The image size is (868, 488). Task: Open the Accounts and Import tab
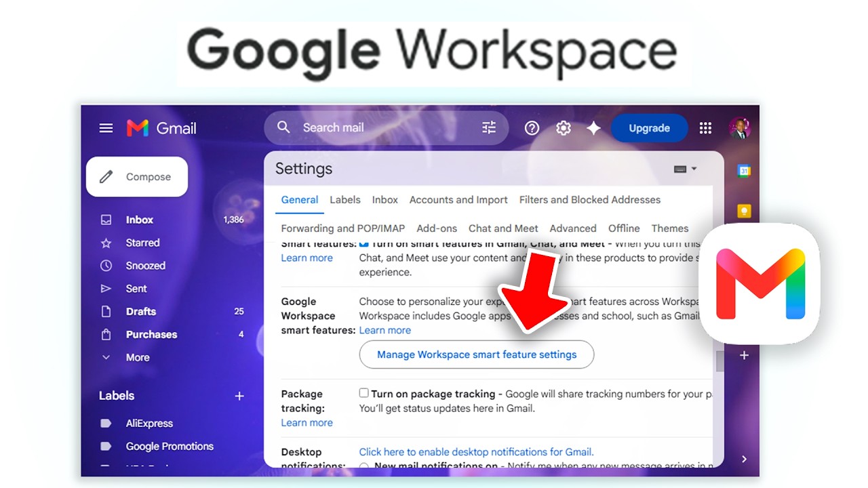coord(458,200)
